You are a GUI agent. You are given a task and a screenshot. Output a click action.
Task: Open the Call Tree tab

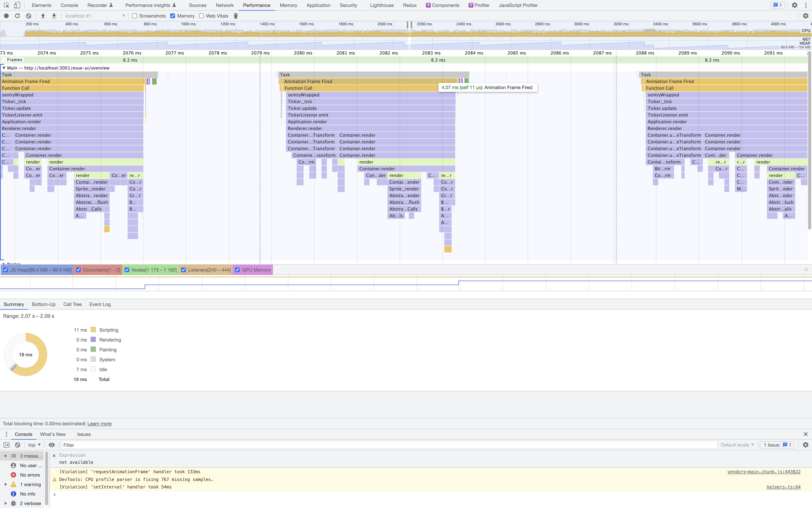[x=72, y=304]
